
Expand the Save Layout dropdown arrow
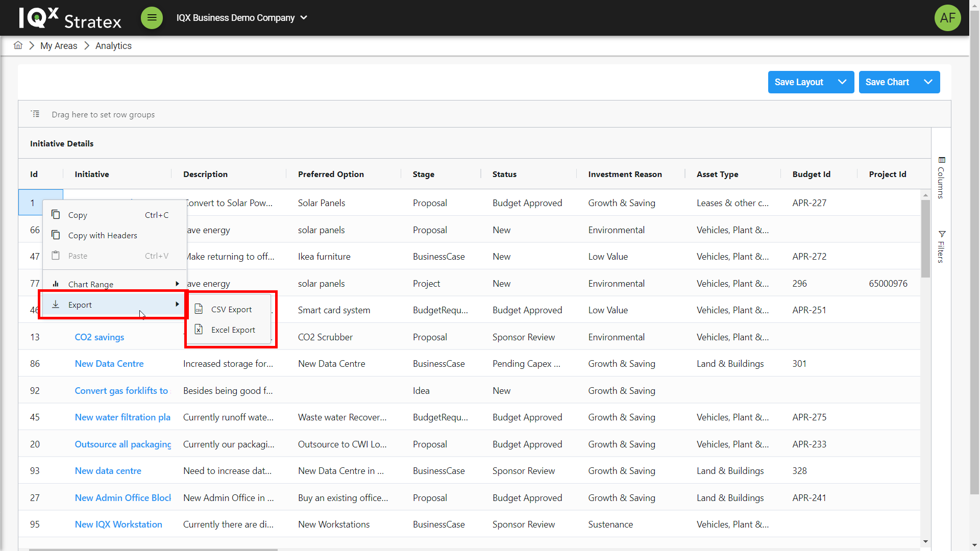842,82
